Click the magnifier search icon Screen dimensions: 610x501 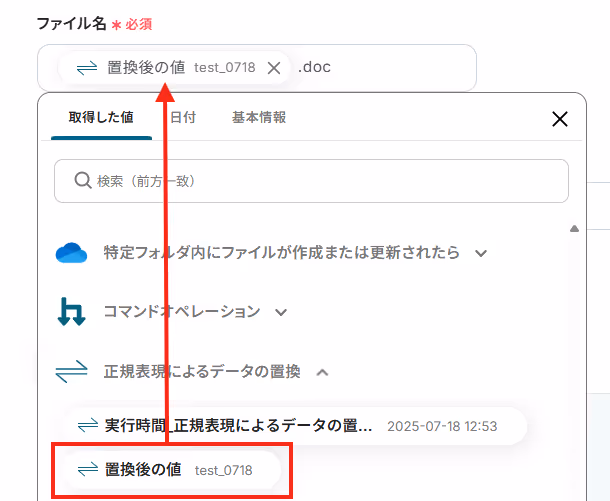pyautogui.click(x=83, y=180)
